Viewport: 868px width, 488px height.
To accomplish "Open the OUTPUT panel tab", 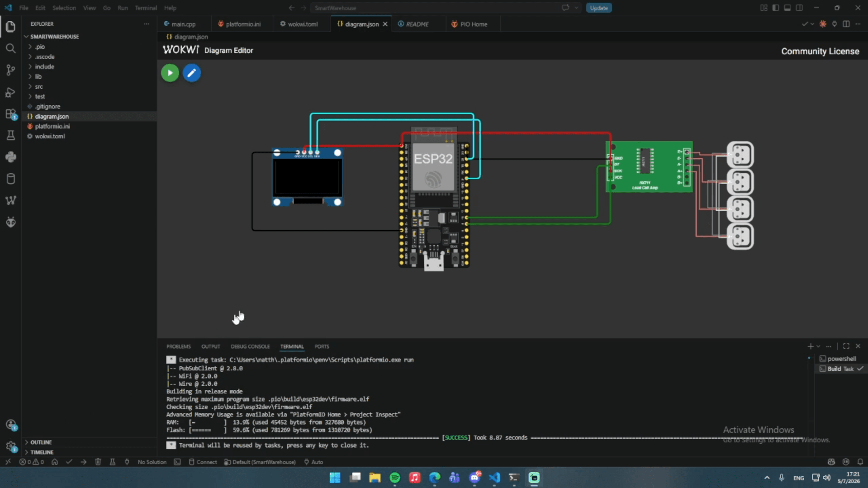I will [211, 346].
